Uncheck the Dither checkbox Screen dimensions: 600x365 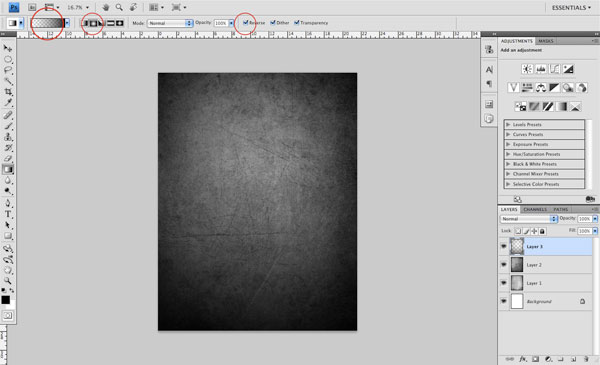273,23
